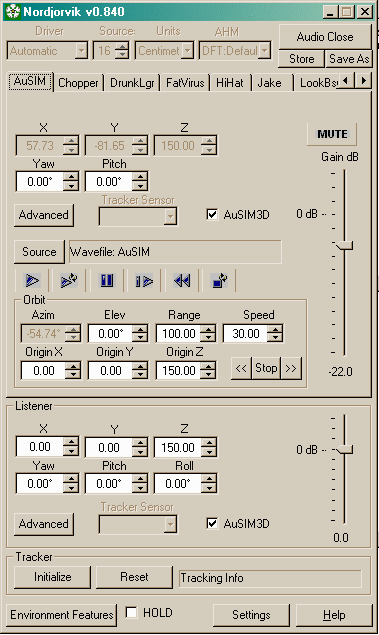
Task: Orbit backward with the << button
Action: coord(241,369)
